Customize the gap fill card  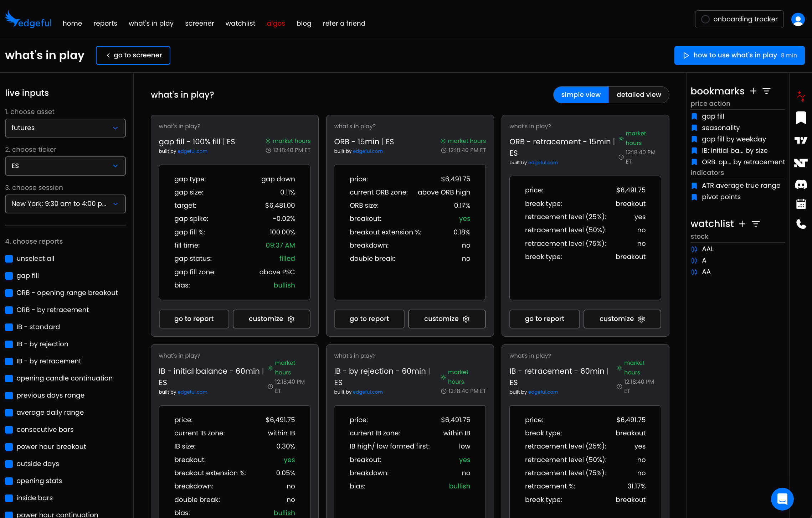coord(271,319)
